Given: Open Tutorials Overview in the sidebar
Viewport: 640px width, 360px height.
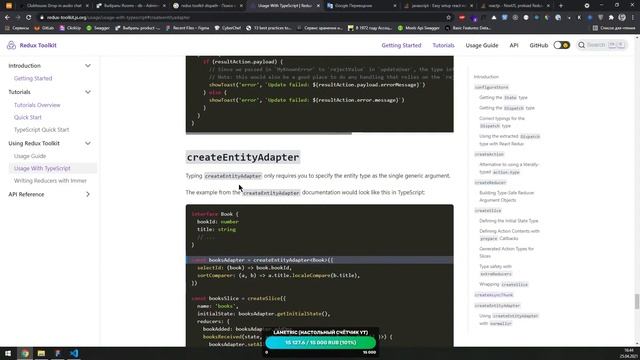Looking at the screenshot, I should coord(37,105).
